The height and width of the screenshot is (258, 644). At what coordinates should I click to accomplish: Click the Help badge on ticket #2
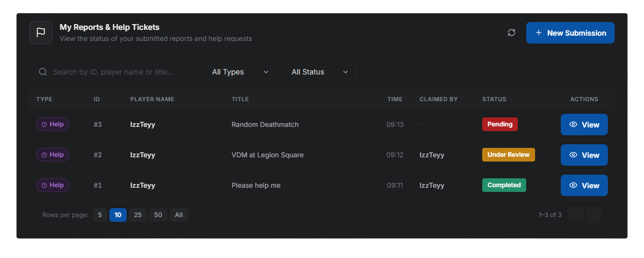coord(52,155)
